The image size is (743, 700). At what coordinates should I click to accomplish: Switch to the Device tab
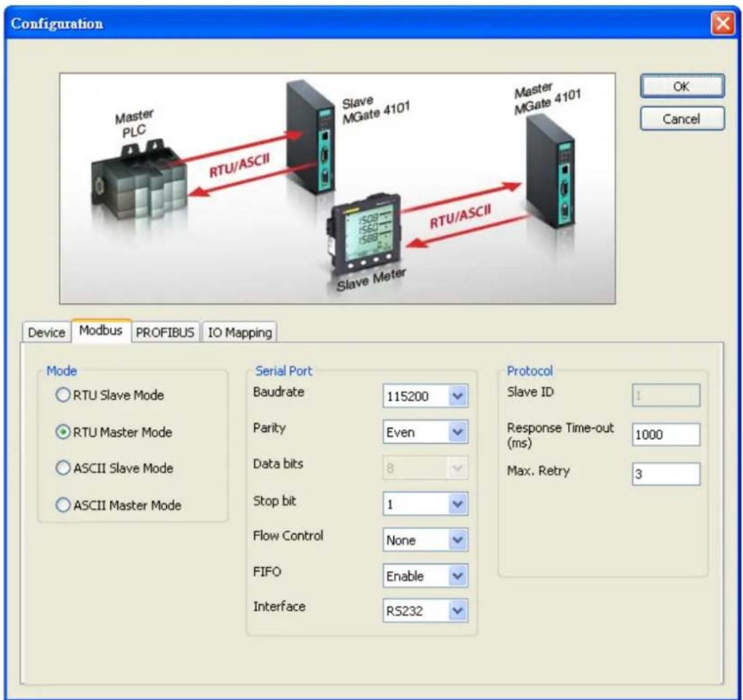[46, 332]
